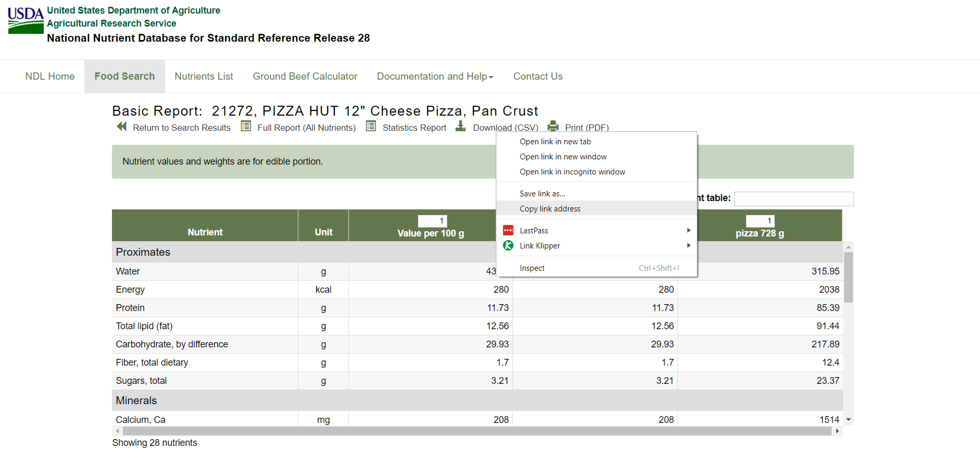Go to Ground Beef Calculator

(305, 77)
